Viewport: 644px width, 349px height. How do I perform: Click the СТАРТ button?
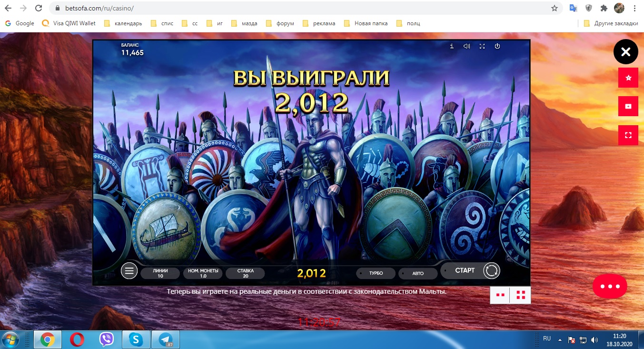click(x=465, y=270)
